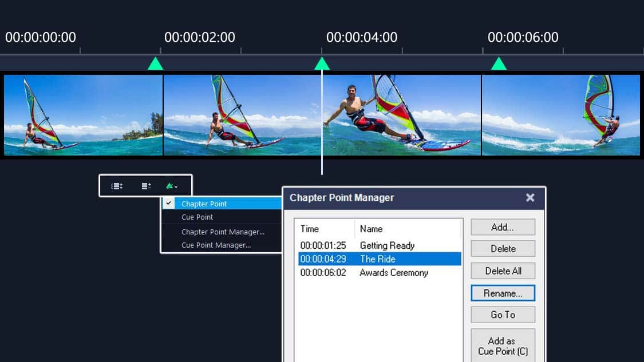Click the Add button in Chapter Point Manager
This screenshot has width=644, height=362.
tap(503, 227)
